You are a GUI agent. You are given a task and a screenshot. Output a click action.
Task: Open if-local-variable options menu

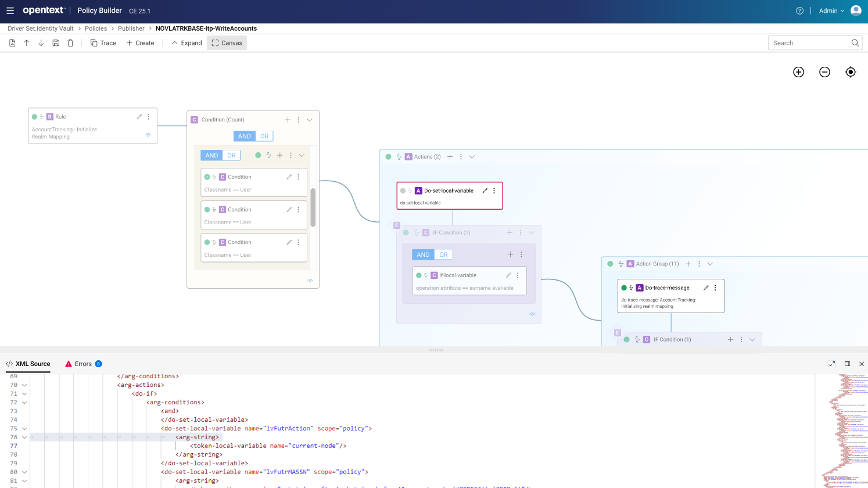[x=518, y=275]
